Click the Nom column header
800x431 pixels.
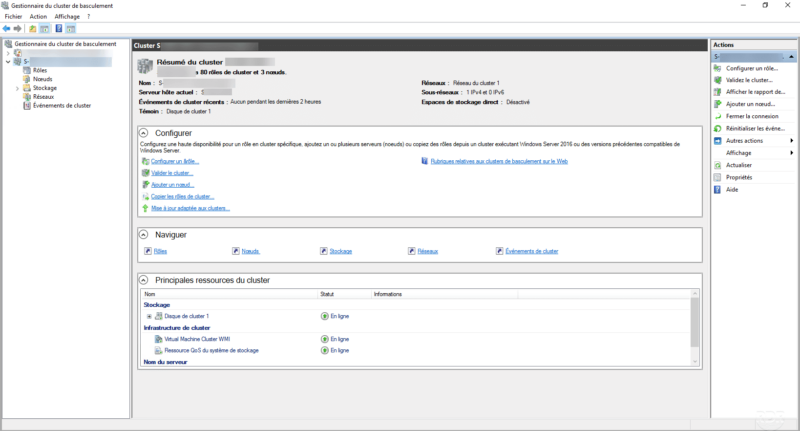(229, 294)
